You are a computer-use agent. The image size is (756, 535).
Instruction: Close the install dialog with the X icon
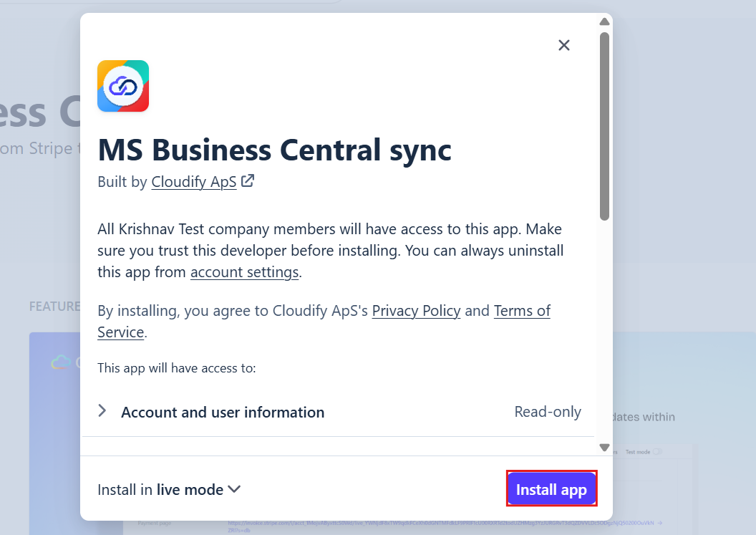(x=563, y=45)
